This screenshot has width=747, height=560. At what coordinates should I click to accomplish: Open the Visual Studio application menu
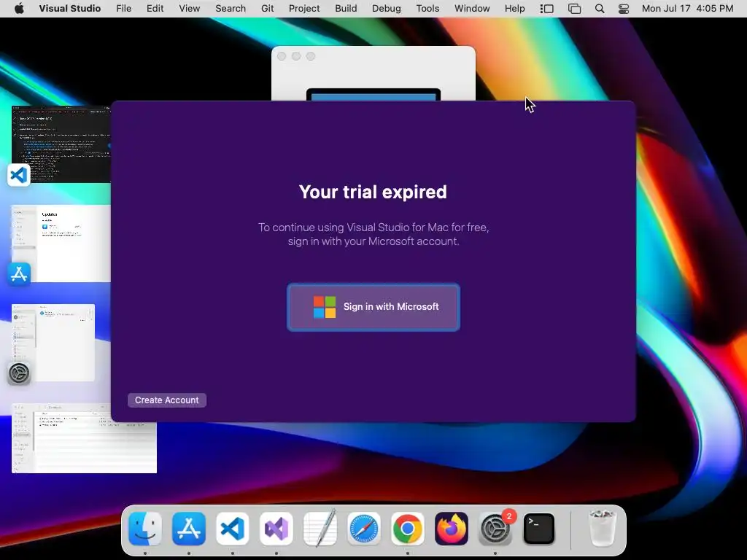point(69,9)
